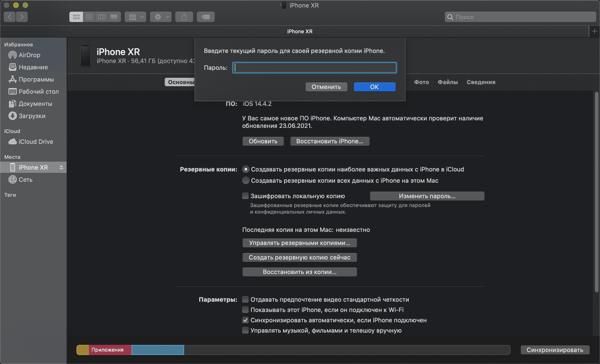Image resolution: width=600 pixels, height=364 pixels.
Task: Enable encrypt local backup checkbox
Action: 245,196
